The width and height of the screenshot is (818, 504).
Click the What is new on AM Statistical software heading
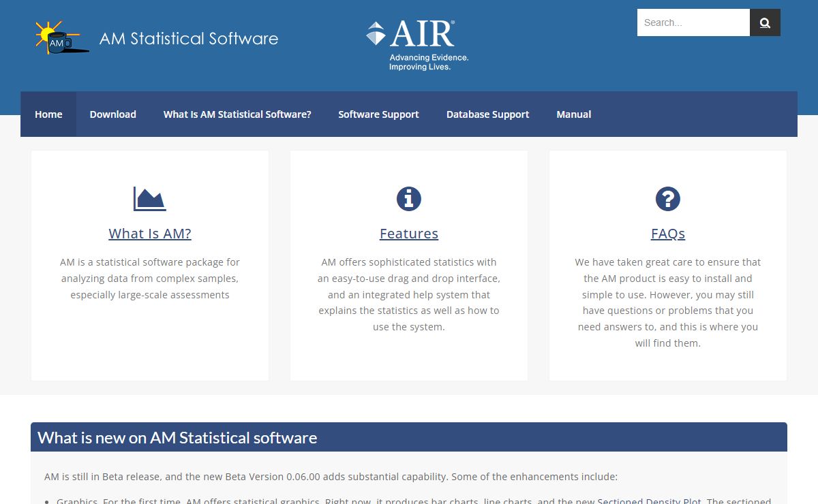177,437
